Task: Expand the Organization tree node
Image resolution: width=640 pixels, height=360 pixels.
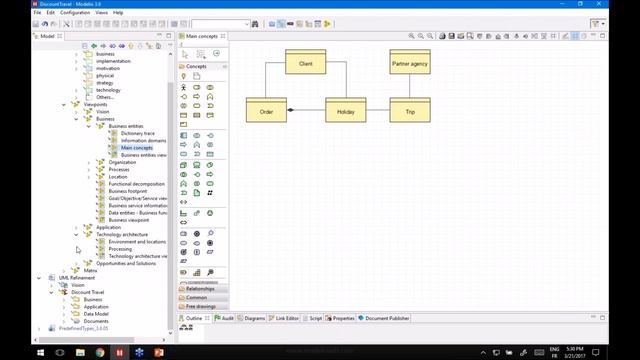Action: click(x=89, y=162)
